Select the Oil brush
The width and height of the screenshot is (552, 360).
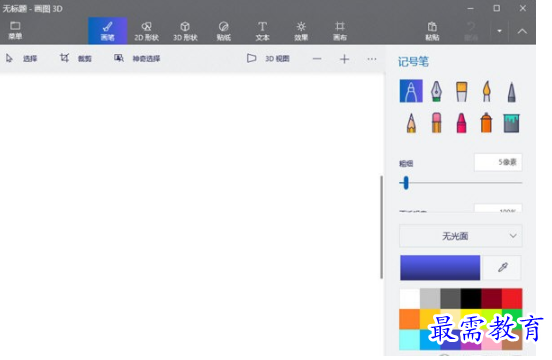coord(462,91)
